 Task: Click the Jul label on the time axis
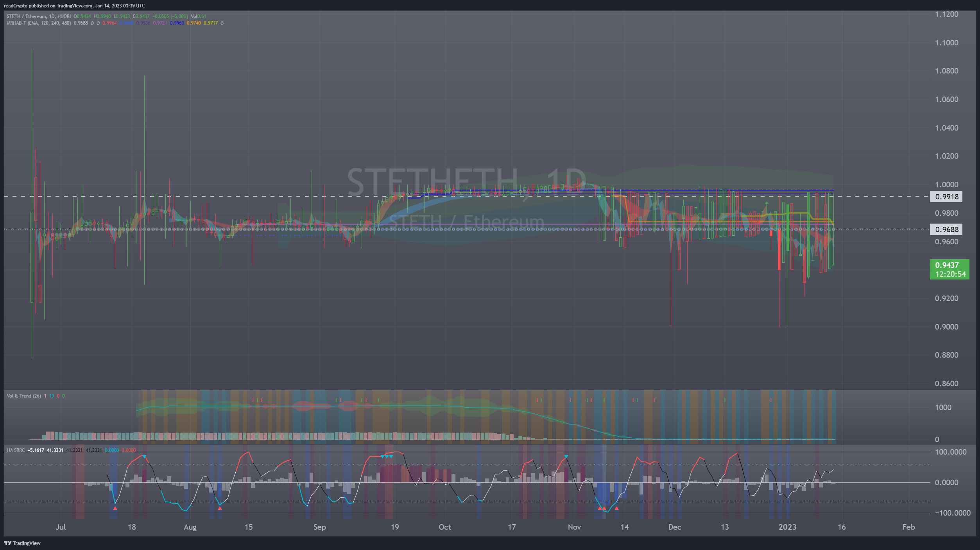61,527
